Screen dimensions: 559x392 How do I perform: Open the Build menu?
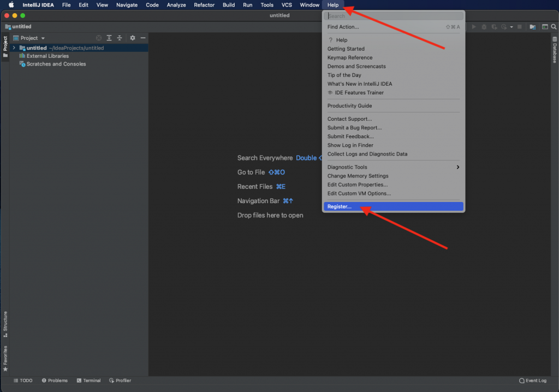point(229,5)
